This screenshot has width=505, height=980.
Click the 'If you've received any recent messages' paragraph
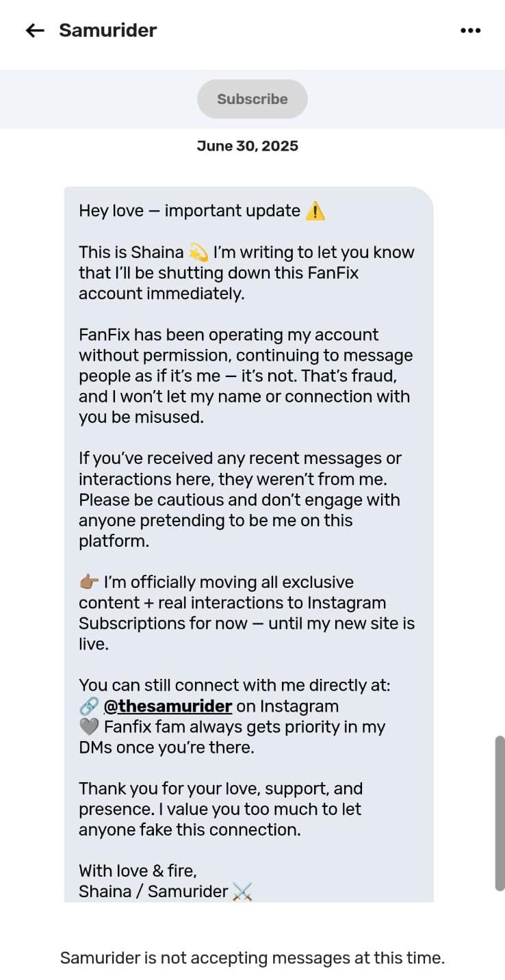click(239, 500)
